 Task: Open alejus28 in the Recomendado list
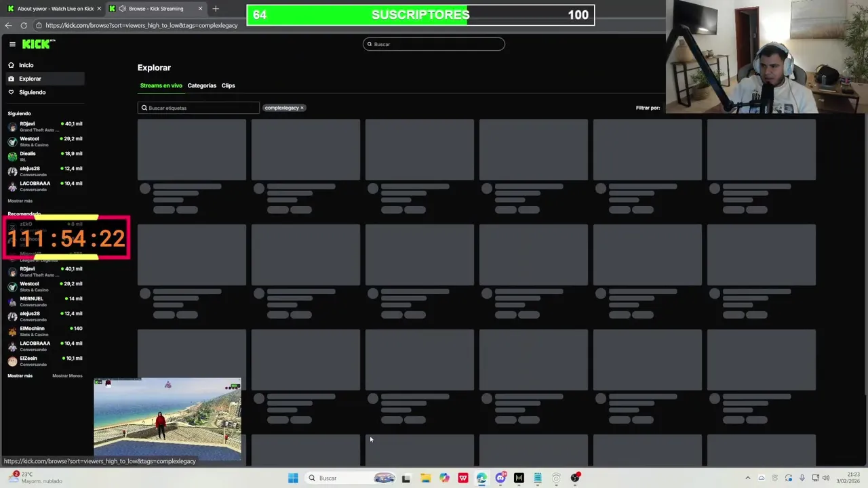click(x=45, y=316)
